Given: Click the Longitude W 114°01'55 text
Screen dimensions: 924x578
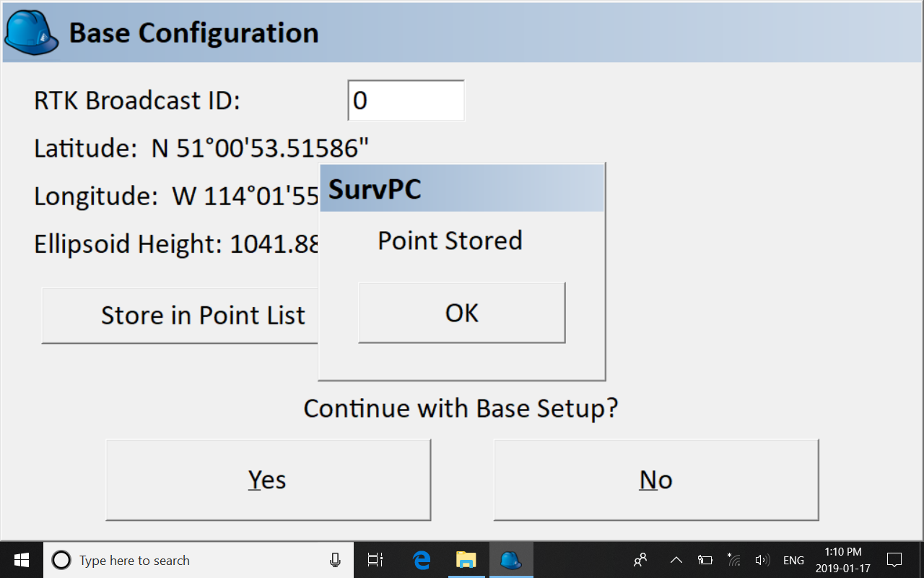Looking at the screenshot, I should click(x=176, y=196).
